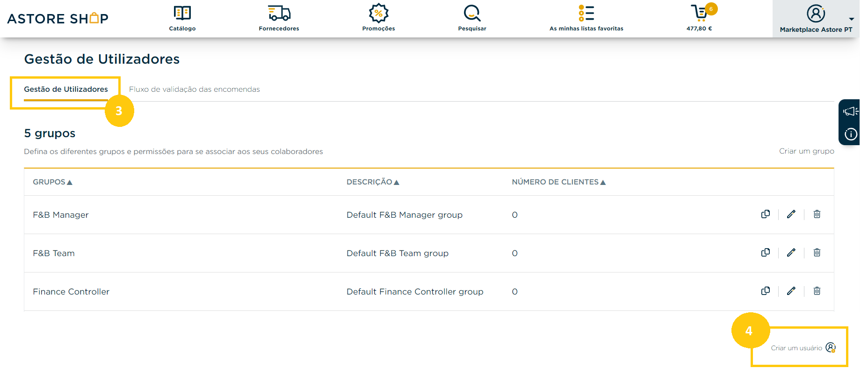Click the Fornecedores menu label

pos(279,29)
